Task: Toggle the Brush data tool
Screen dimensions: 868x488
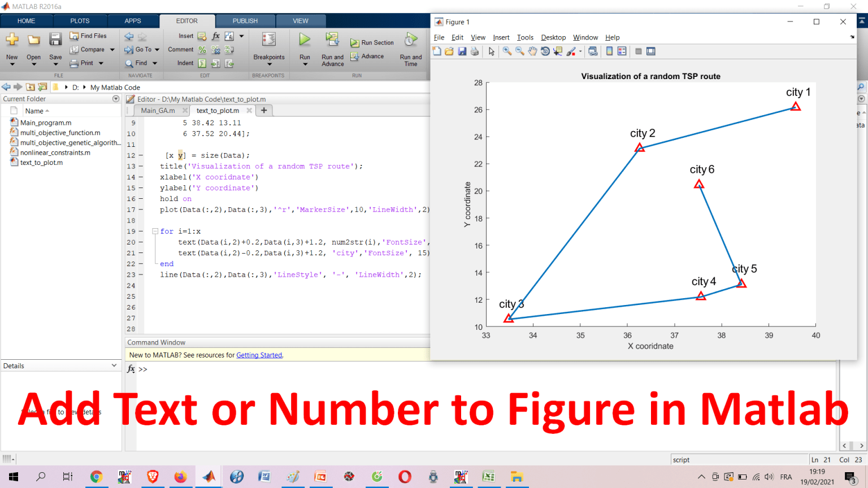Action: coord(572,51)
